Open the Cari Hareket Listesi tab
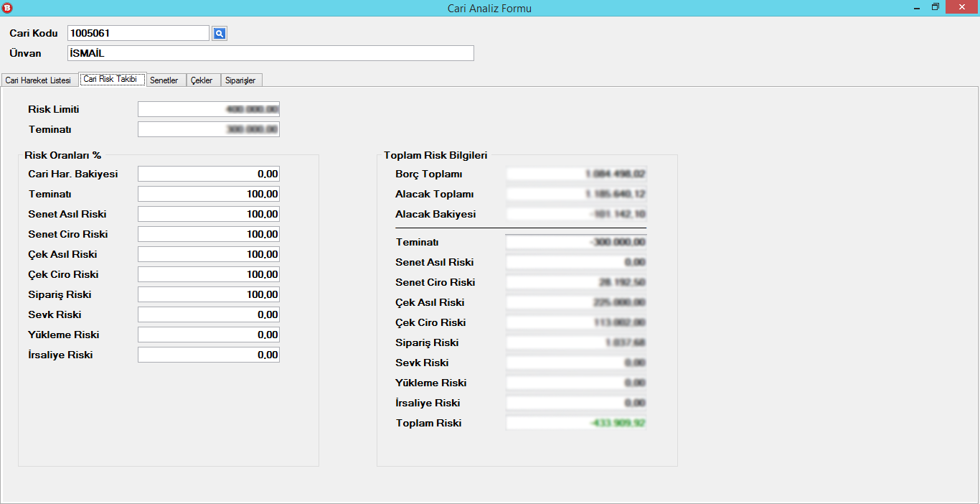The width and height of the screenshot is (980, 504). click(x=38, y=80)
